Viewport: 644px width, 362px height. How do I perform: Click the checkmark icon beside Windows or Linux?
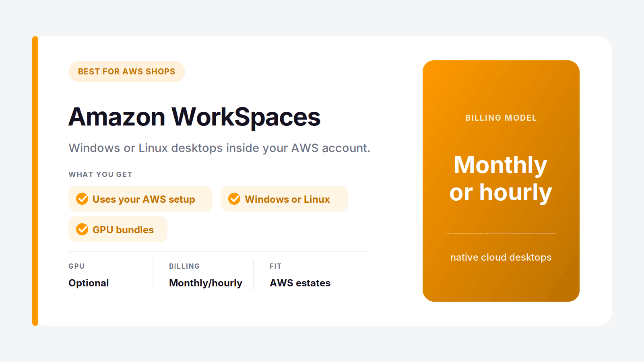pos(234,199)
